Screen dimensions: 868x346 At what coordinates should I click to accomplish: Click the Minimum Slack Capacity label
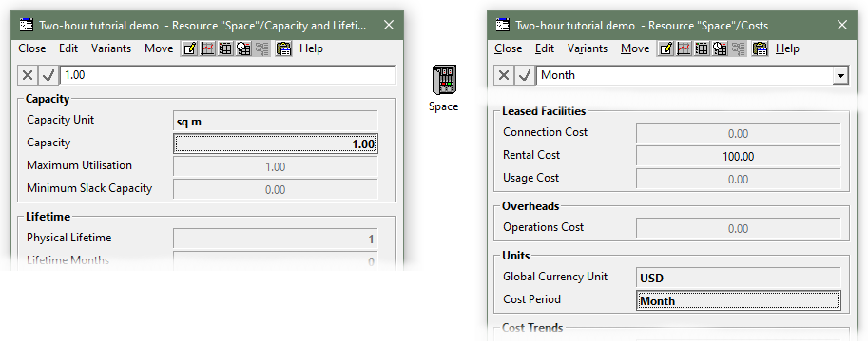tap(89, 188)
